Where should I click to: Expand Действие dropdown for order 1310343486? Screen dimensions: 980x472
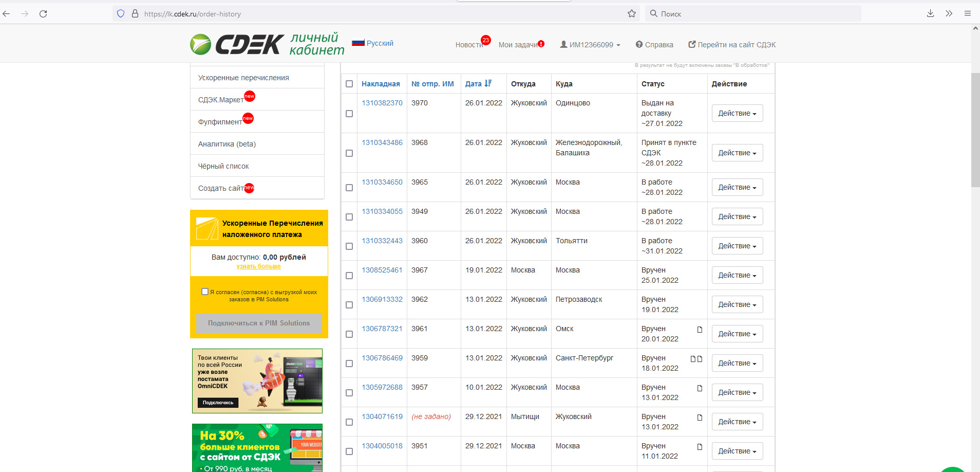(x=737, y=153)
